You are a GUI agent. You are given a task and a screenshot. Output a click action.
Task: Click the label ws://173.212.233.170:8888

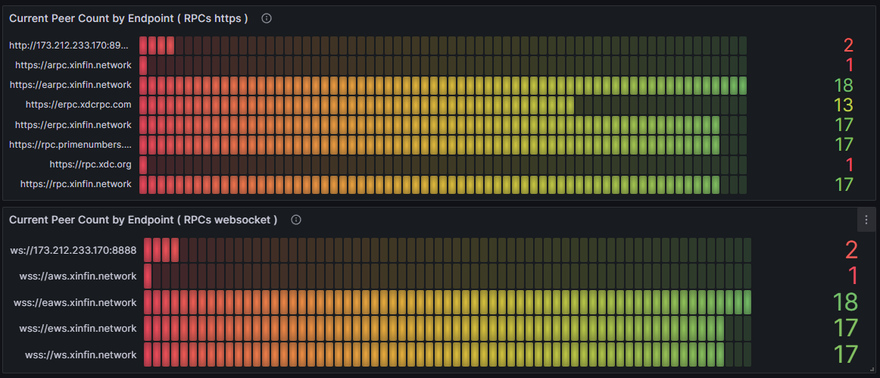[x=73, y=250]
